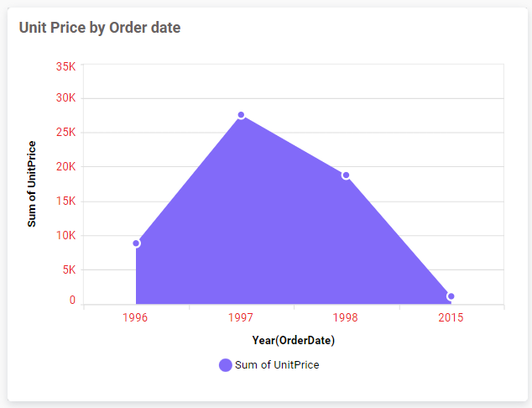The image size is (532, 408).
Task: Click the 1998 data point marker
Action: 346,175
